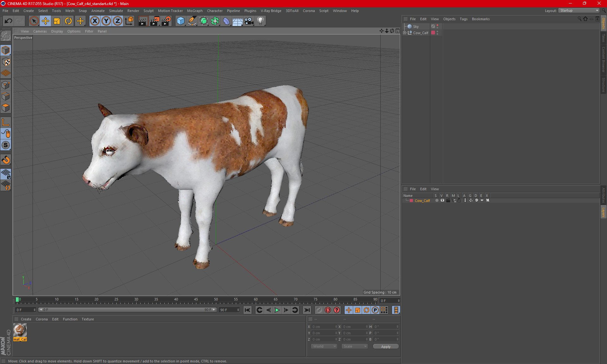Add a Cube primitive object
Screen dimensions: 607x364
[181, 21]
